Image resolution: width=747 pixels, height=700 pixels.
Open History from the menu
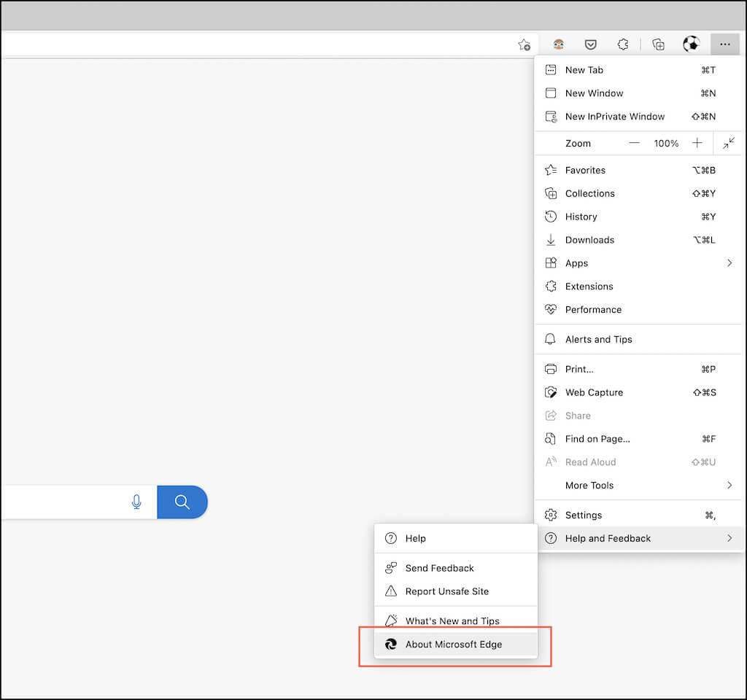(638, 217)
